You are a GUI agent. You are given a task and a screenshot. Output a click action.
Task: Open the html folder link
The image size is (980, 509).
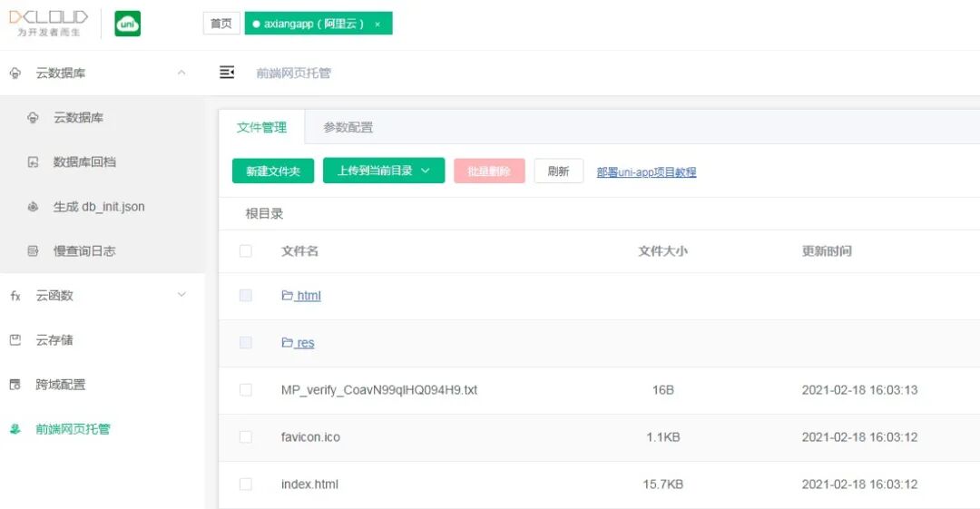point(309,295)
